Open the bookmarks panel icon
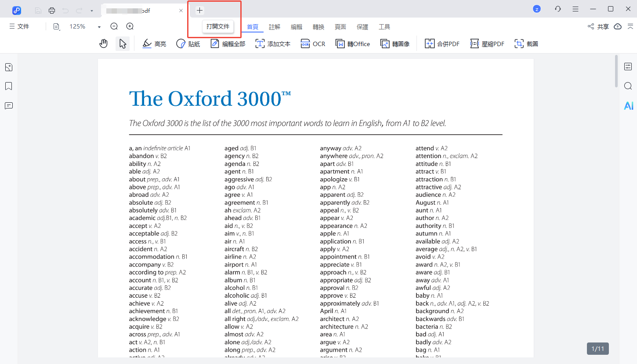The height and width of the screenshot is (364, 637). tap(9, 86)
